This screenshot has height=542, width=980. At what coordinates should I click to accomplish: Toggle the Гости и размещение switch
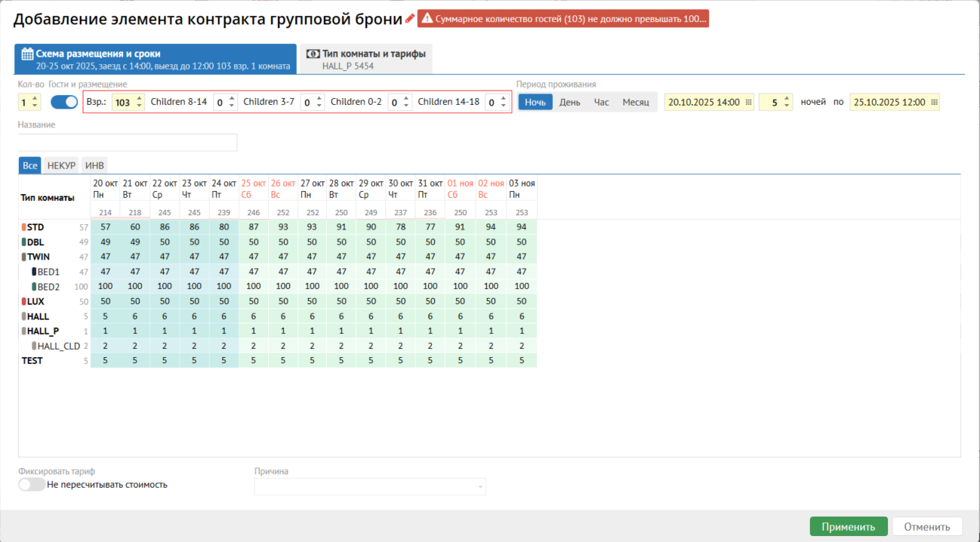point(64,102)
